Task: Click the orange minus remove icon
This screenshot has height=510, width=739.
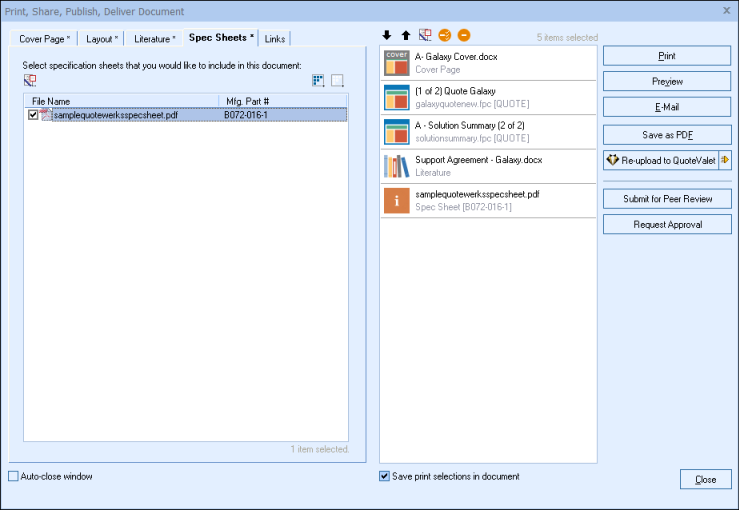Action: coord(464,35)
